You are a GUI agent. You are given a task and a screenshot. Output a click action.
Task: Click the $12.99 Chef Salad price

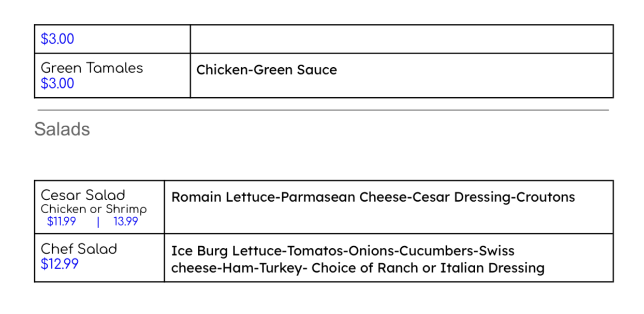60,264
